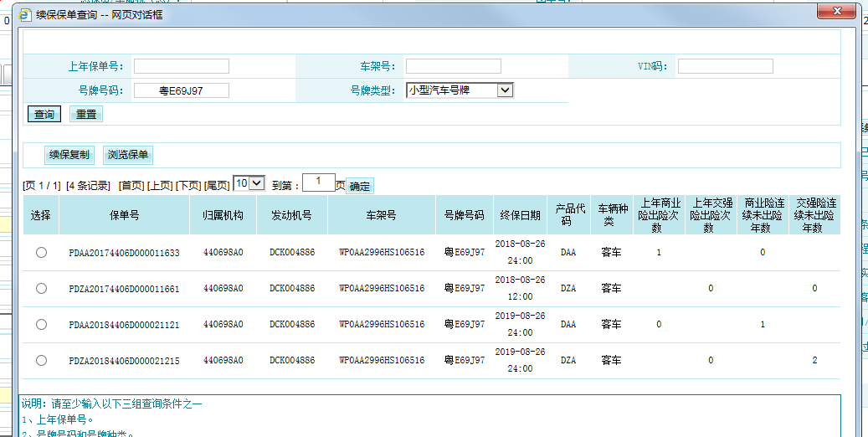868x437 pixels.
Task: Click the 重置 reset button
Action: point(86,115)
